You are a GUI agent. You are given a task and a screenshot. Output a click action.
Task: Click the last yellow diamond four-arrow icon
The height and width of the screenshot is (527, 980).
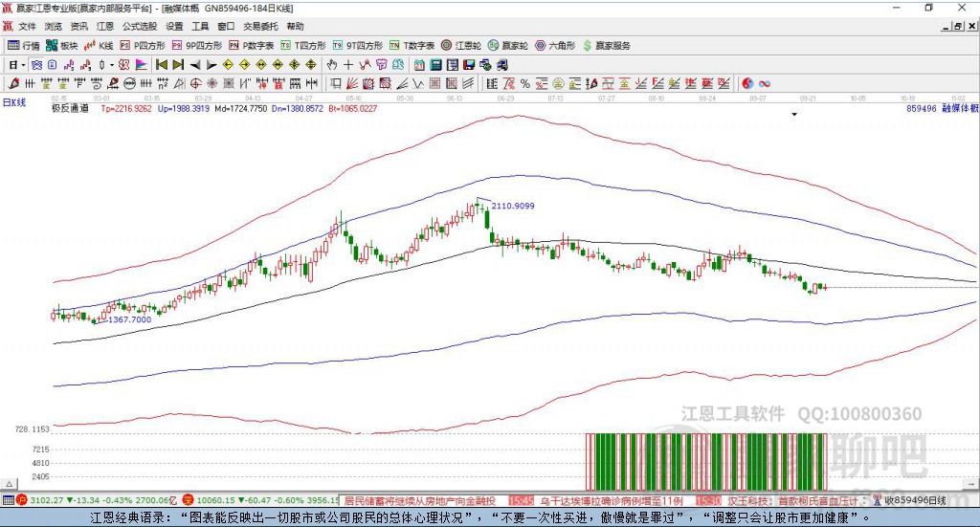311,65
